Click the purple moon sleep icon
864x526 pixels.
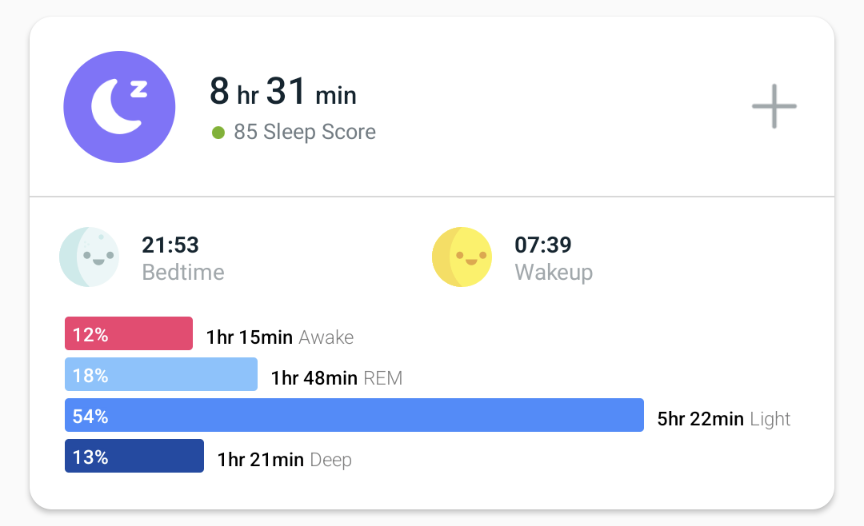[119, 107]
